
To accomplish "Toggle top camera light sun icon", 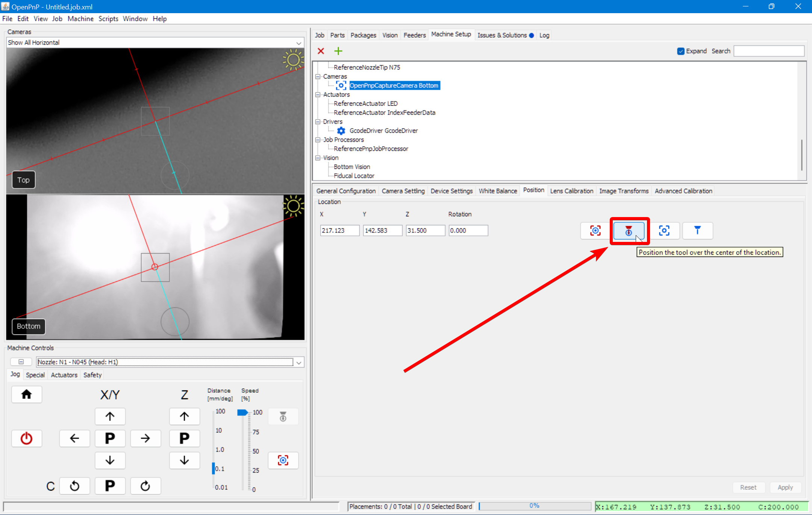I will [x=293, y=60].
